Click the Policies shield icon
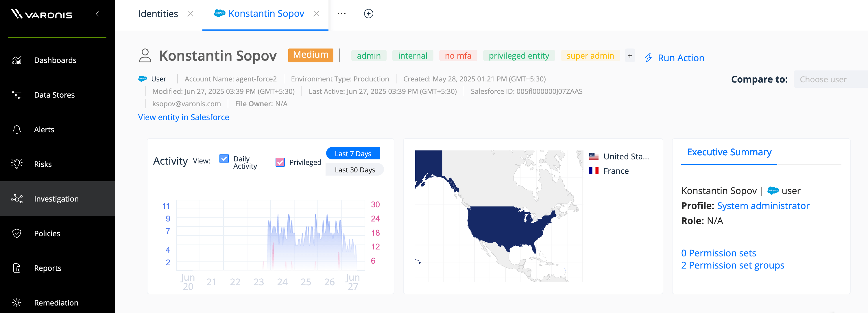This screenshot has width=868, height=313. pos(17,234)
